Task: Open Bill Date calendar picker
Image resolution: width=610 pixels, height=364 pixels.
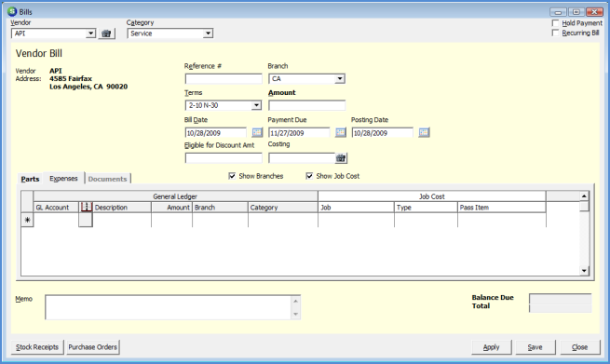Action: tap(257, 132)
